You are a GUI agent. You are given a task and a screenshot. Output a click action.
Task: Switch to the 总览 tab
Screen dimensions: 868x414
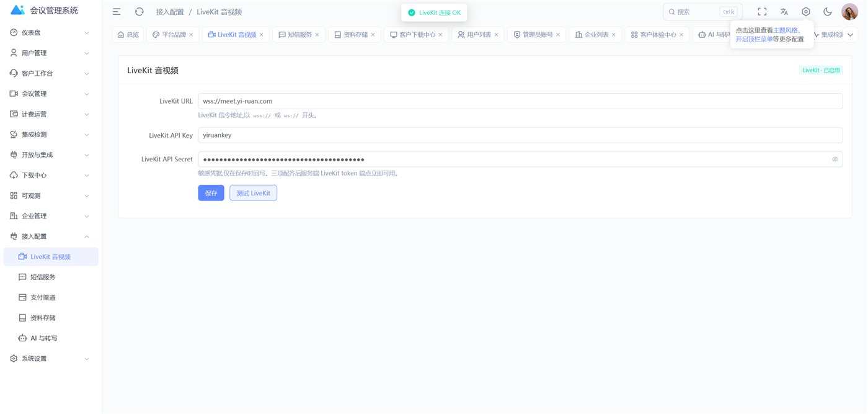click(128, 35)
